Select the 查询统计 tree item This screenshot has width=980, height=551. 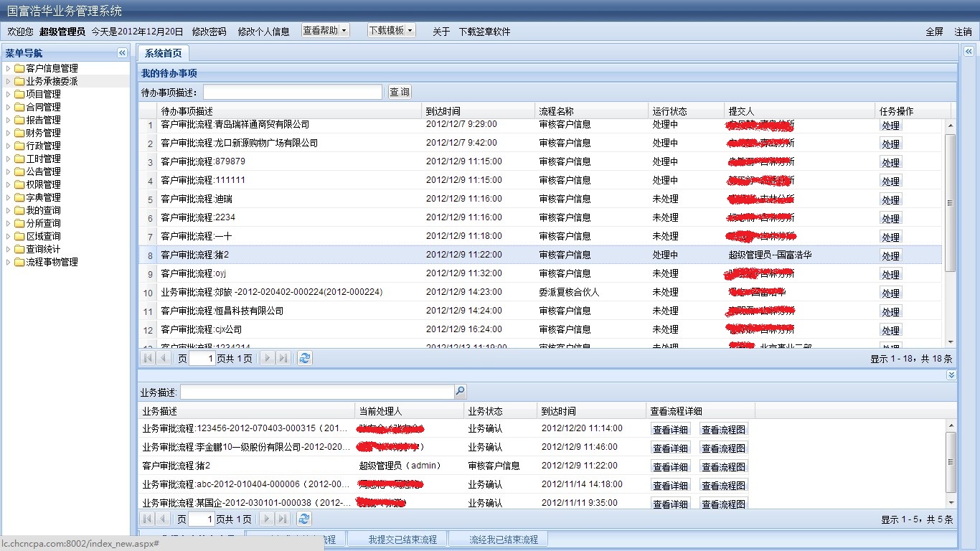click(x=43, y=249)
